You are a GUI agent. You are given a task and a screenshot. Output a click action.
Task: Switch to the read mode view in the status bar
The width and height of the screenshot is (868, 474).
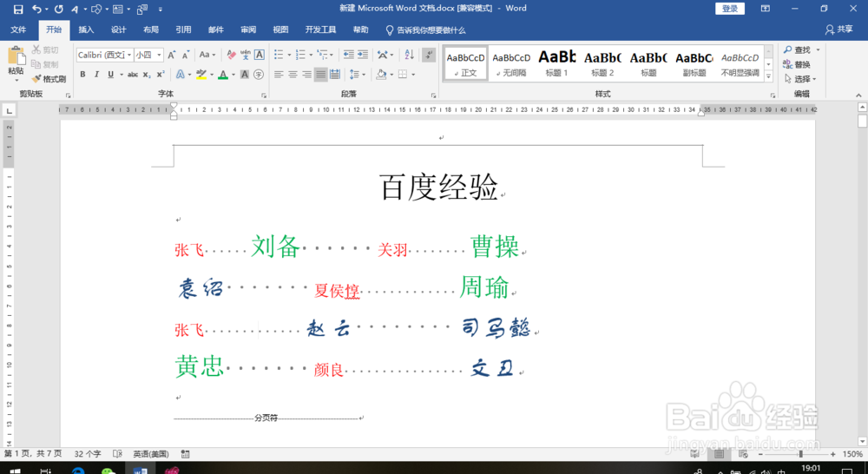coord(694,454)
